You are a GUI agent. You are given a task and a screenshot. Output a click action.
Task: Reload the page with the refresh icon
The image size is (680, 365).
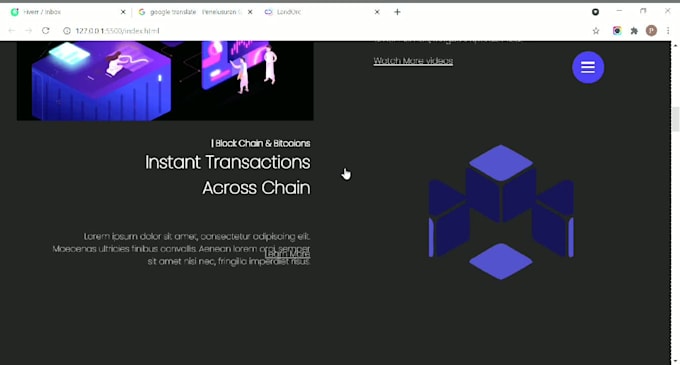pos(46,31)
